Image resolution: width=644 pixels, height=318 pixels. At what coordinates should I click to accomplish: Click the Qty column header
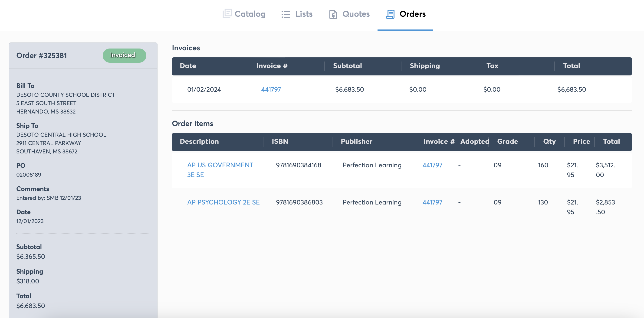pos(549,142)
